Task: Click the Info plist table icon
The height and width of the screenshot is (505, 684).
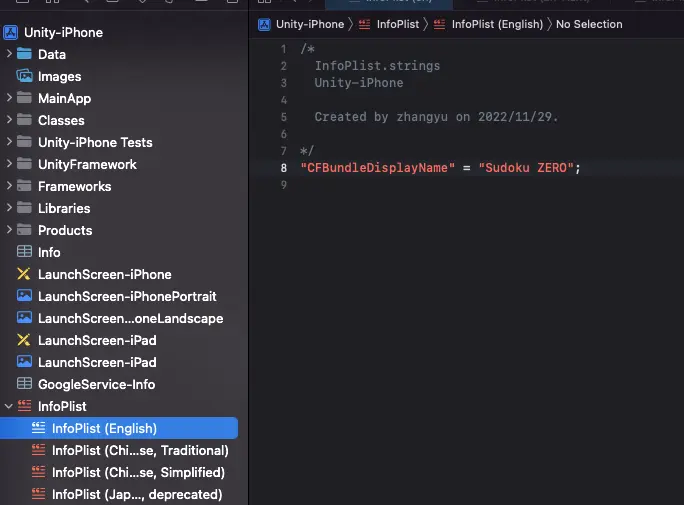Action: click(x=24, y=252)
